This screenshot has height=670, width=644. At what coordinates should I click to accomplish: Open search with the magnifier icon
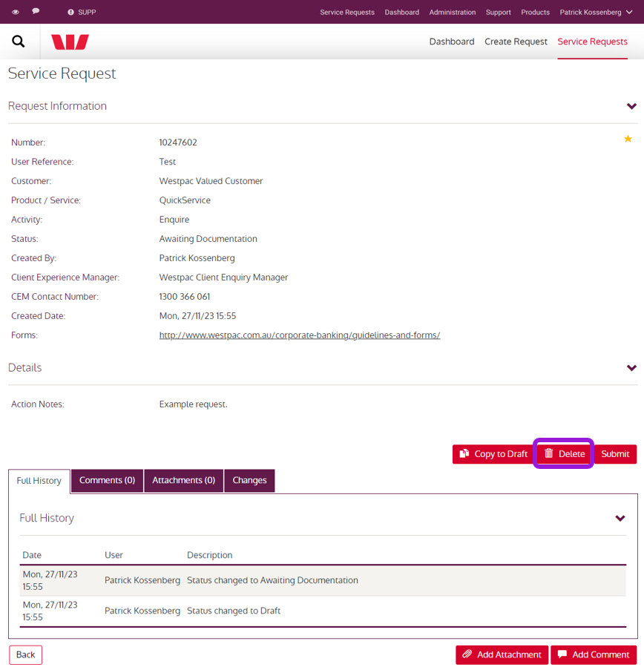[18, 42]
